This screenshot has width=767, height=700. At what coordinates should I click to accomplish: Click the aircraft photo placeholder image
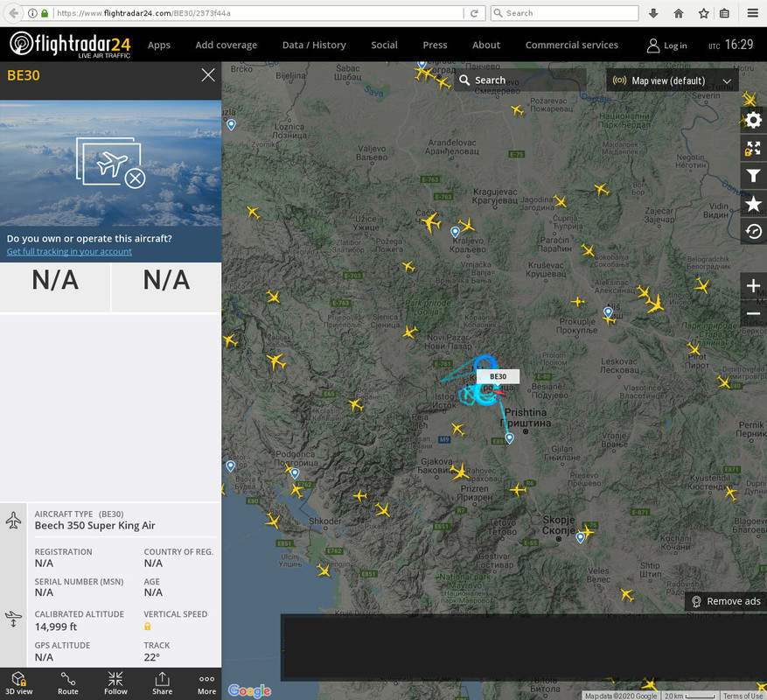point(110,163)
